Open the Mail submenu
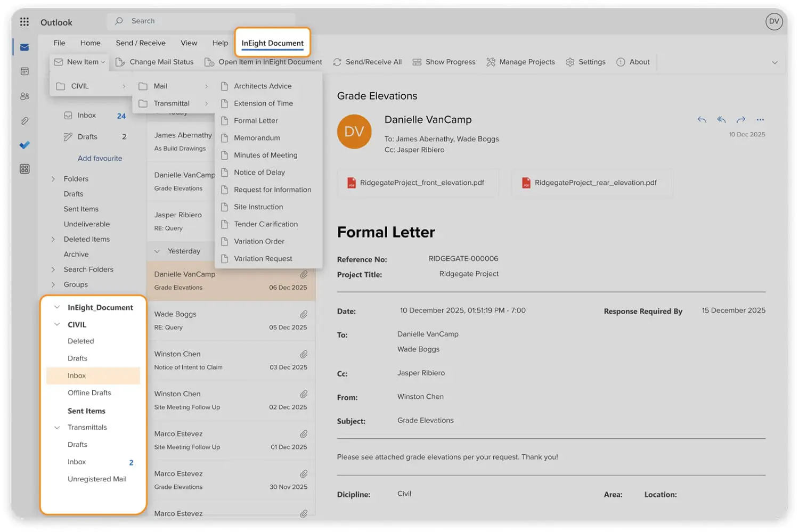This screenshot has width=799, height=532. pyautogui.click(x=173, y=86)
